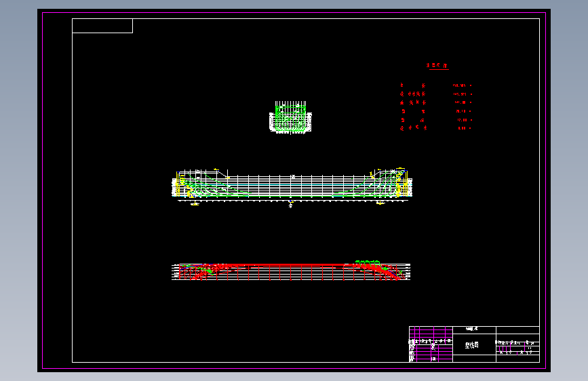Click the magenta revision grid in title block
588x381 pixels.
coord(431,344)
